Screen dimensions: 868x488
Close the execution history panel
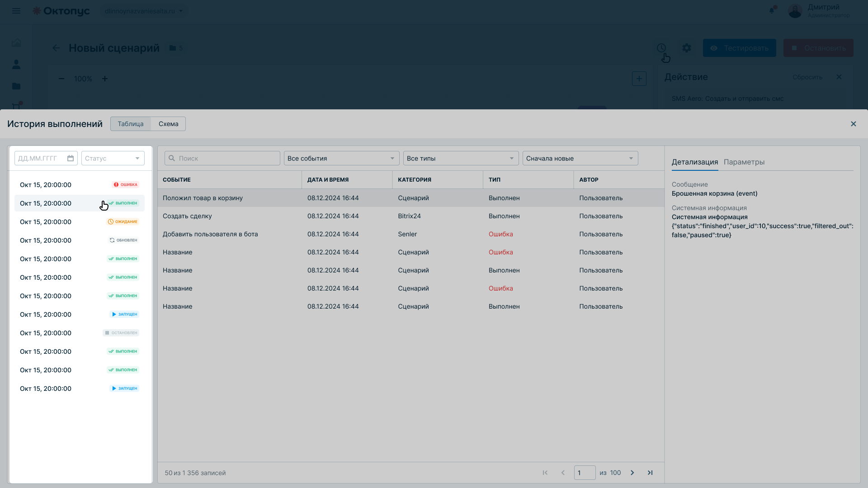(854, 124)
